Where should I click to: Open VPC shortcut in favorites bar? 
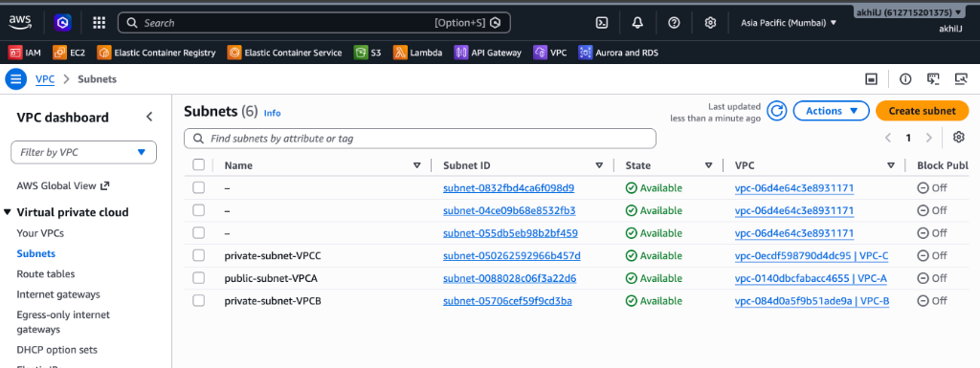coord(550,53)
